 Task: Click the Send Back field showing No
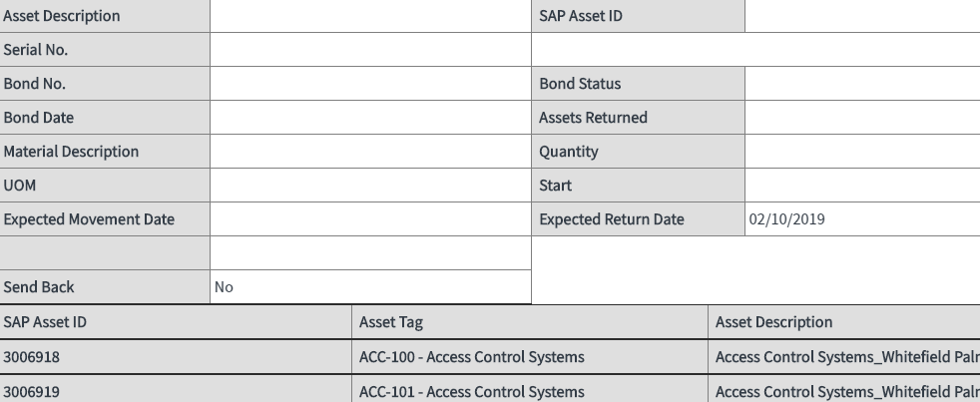[370, 287]
